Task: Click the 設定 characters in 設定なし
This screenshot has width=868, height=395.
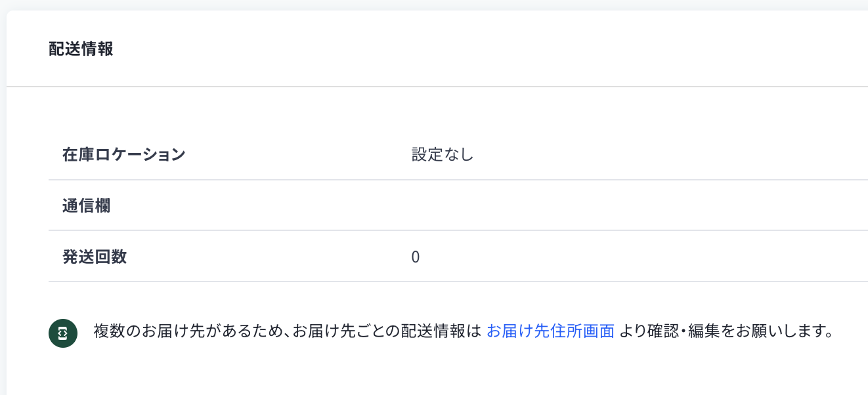Action: 427,155
